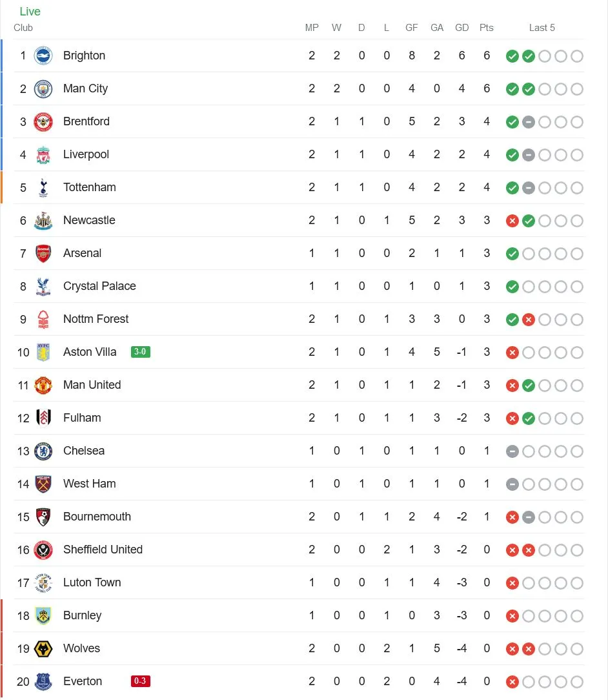Image resolution: width=608 pixels, height=700 pixels.
Task: Click the Pts column header
Action: 487,28
